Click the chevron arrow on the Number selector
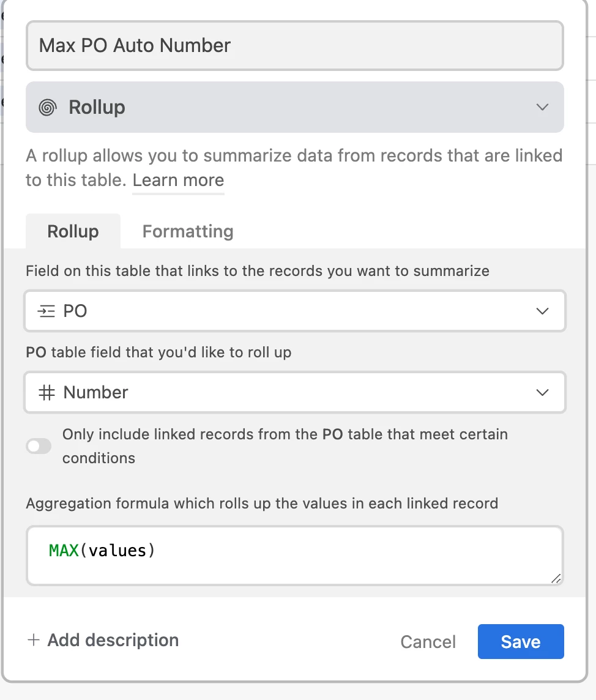 542,392
